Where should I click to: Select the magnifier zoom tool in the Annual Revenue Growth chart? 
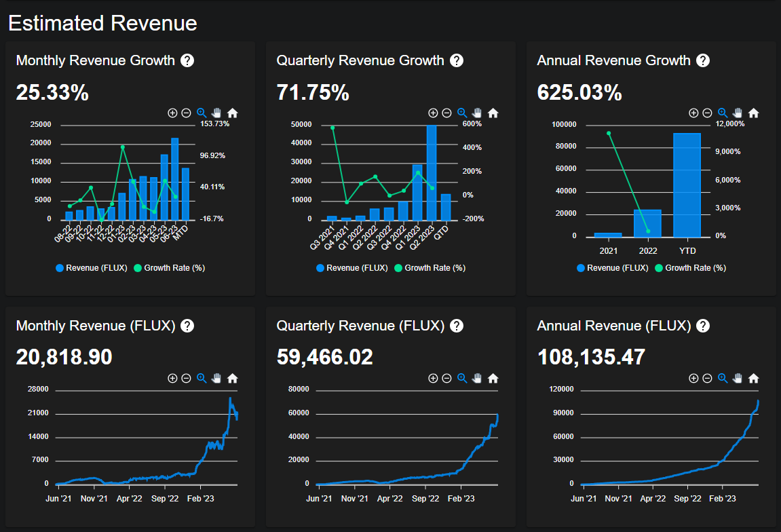point(723,113)
